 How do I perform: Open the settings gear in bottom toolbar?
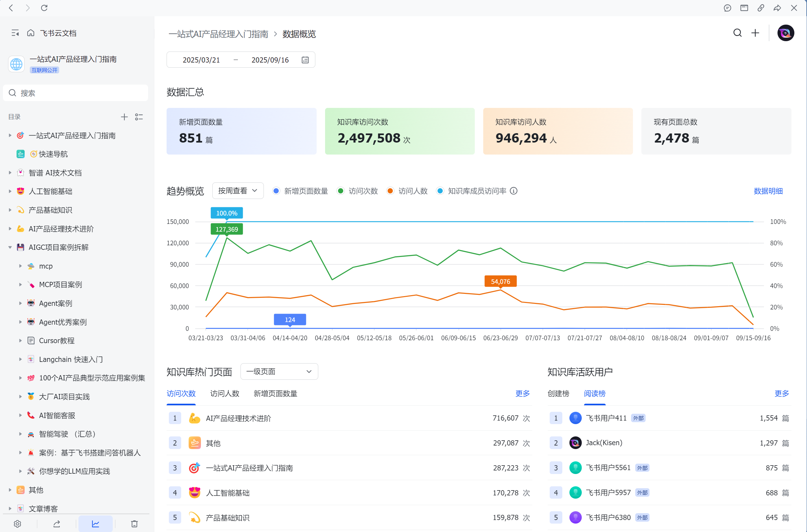(x=17, y=524)
